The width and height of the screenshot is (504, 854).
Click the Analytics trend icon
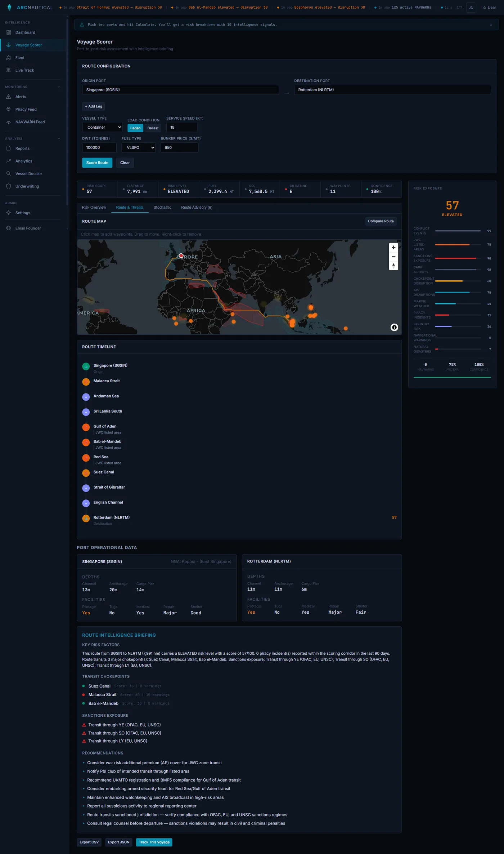(9, 161)
